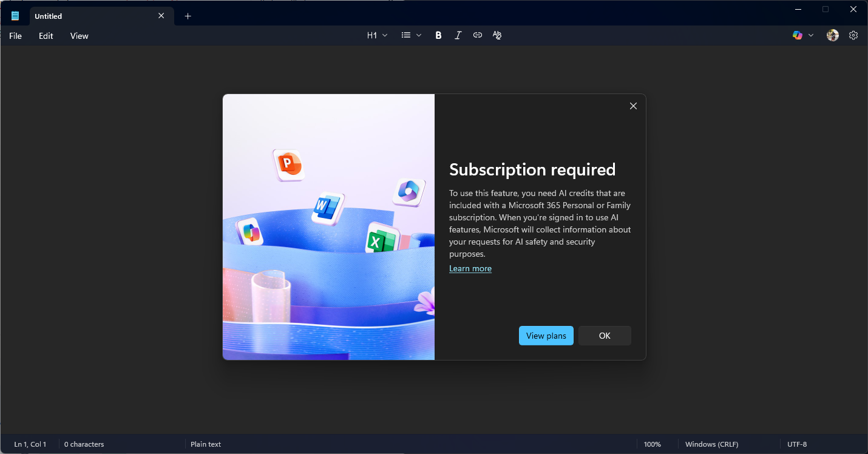Click the clear formatting icon
The image size is (868, 454).
click(497, 35)
